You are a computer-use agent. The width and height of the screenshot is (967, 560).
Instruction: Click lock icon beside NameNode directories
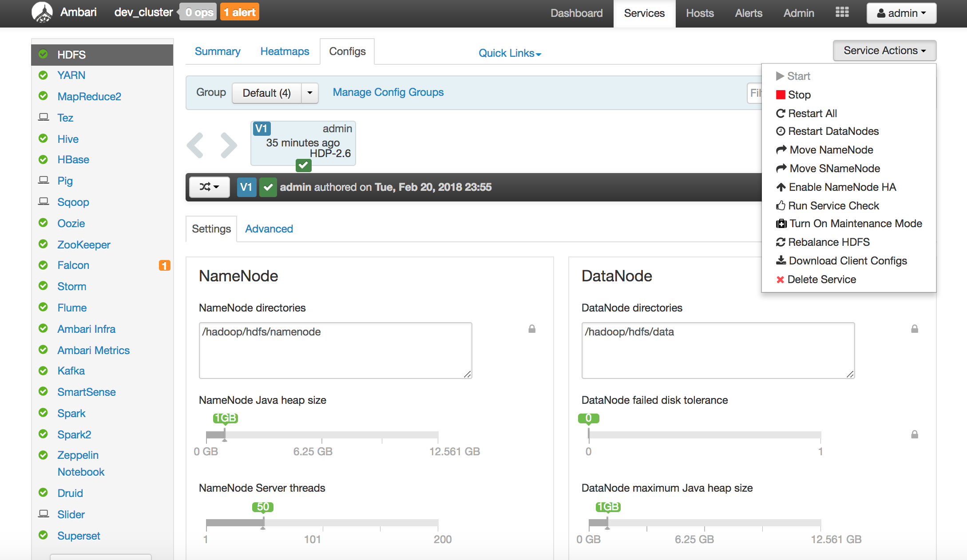click(x=531, y=329)
